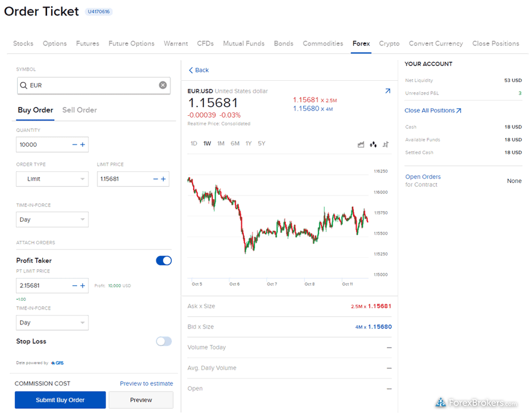Viewport: 532px width, 416px height.
Task: Click Submit Buy Order button
Action: point(60,400)
